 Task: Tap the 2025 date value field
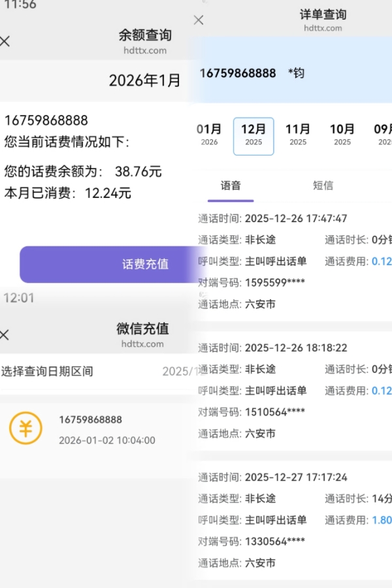tap(176, 371)
